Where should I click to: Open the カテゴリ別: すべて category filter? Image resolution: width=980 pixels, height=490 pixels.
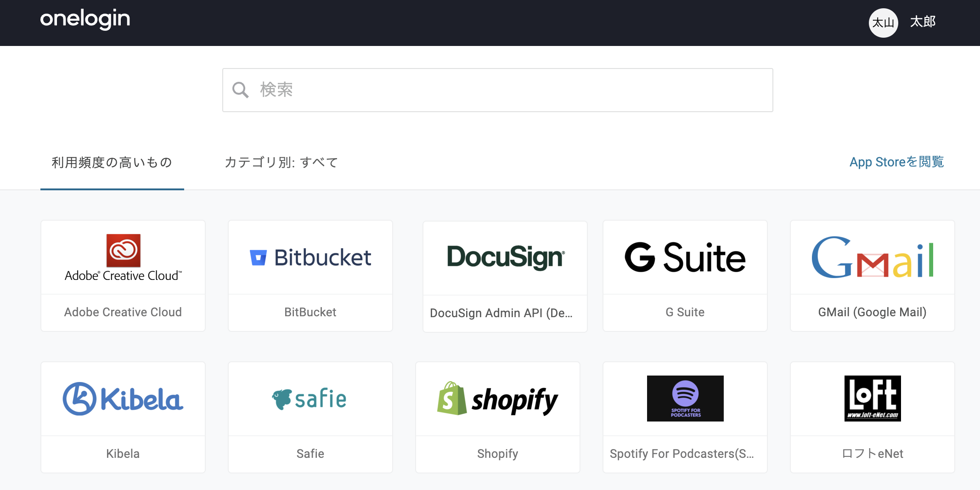[281, 162]
